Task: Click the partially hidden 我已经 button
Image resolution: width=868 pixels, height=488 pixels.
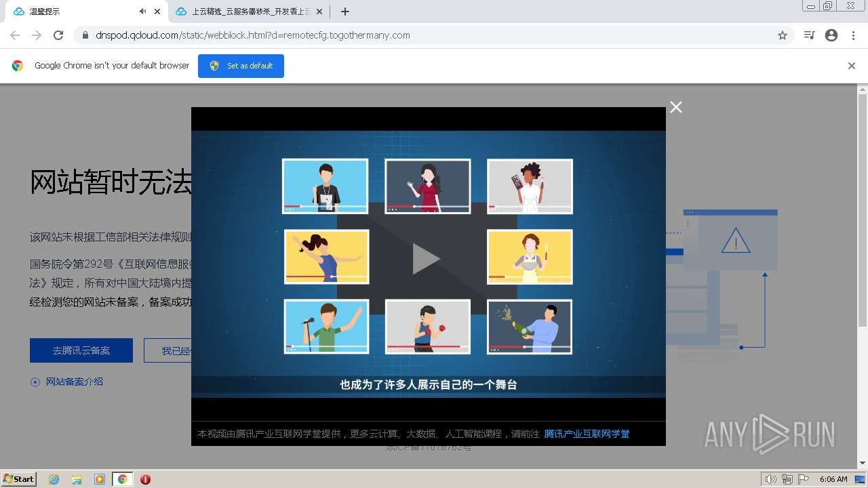Action: 167,350
